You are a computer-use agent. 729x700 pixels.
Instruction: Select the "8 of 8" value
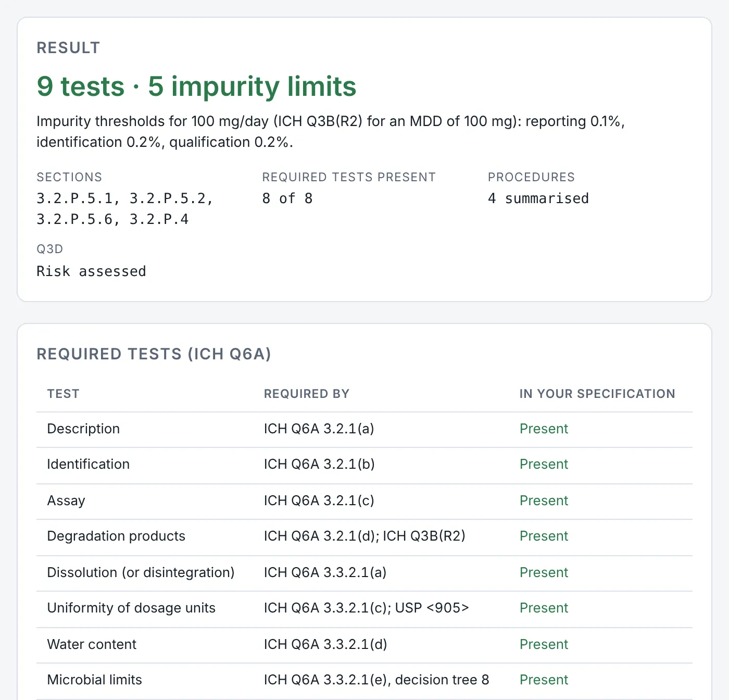pos(287,198)
